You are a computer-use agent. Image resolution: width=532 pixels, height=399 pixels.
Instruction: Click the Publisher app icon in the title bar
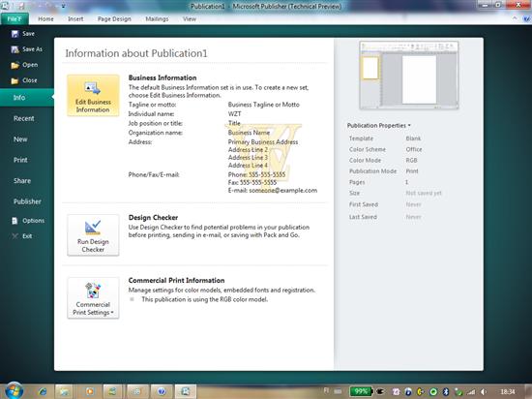(5, 5)
